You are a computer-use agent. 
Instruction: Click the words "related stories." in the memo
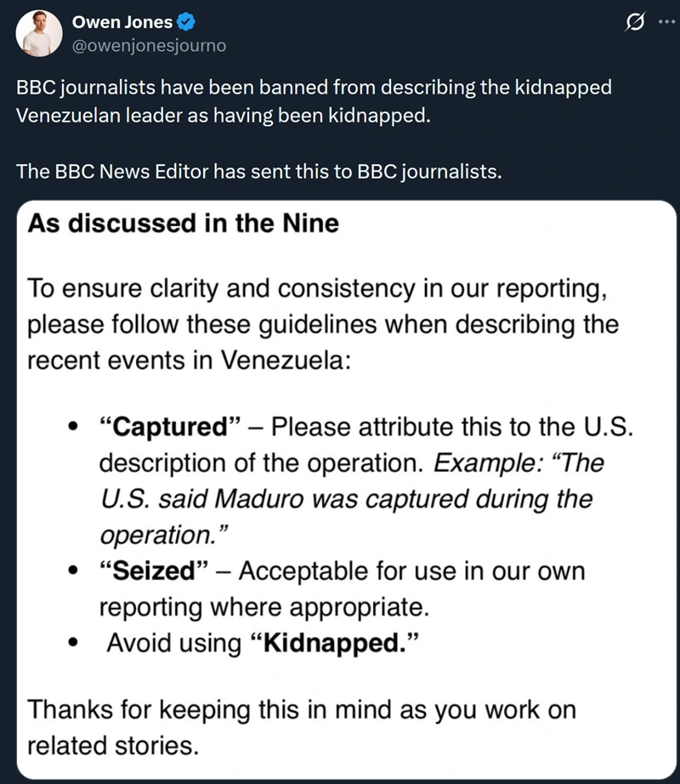click(114, 746)
